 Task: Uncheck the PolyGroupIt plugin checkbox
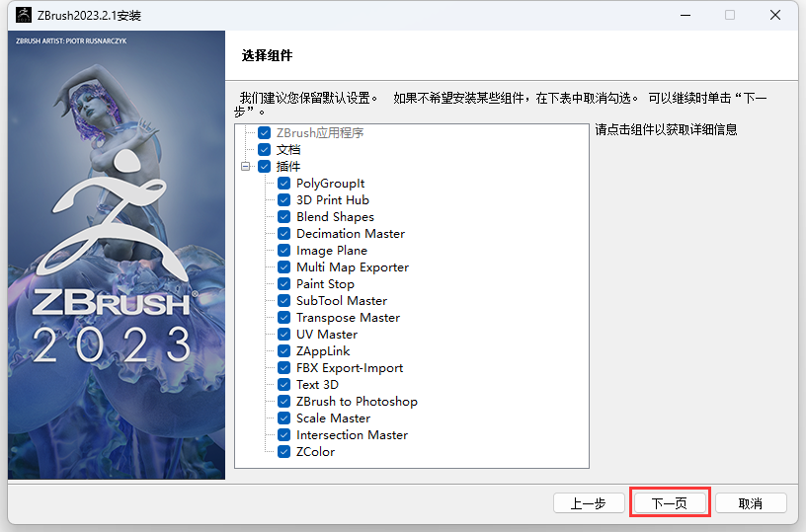point(283,184)
